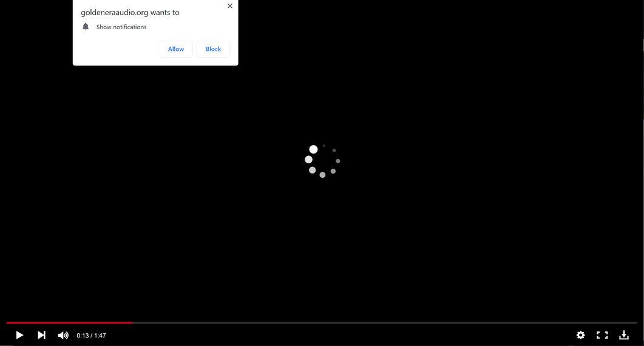Click the 'goldeneraaudio.org wants to' text
644x346 pixels.
[130, 13]
